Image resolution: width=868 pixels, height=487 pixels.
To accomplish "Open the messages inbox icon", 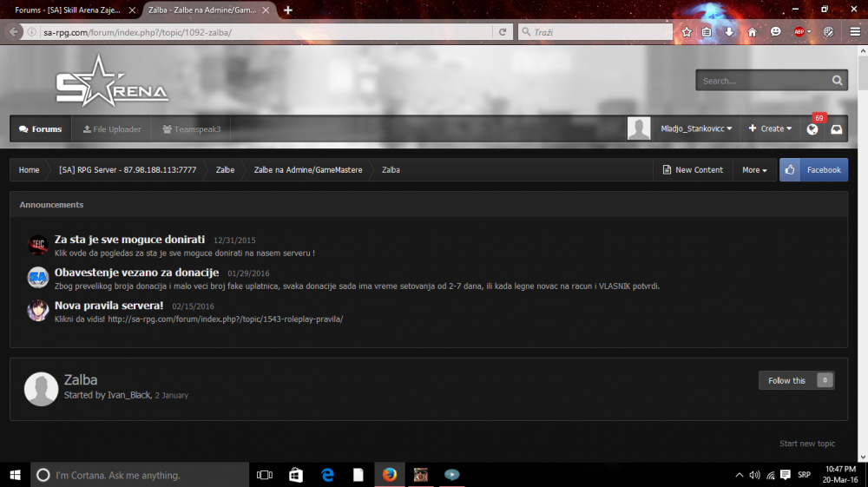I will coord(836,129).
